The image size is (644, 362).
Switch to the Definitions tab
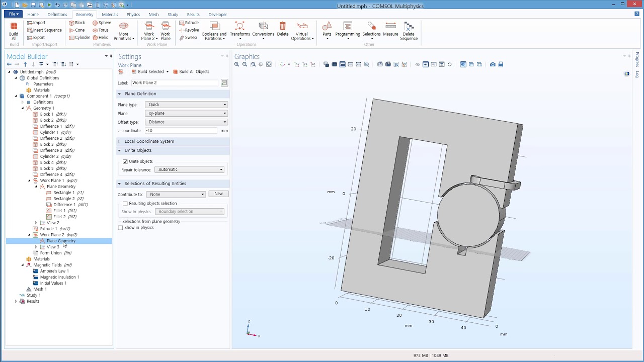coord(57,15)
